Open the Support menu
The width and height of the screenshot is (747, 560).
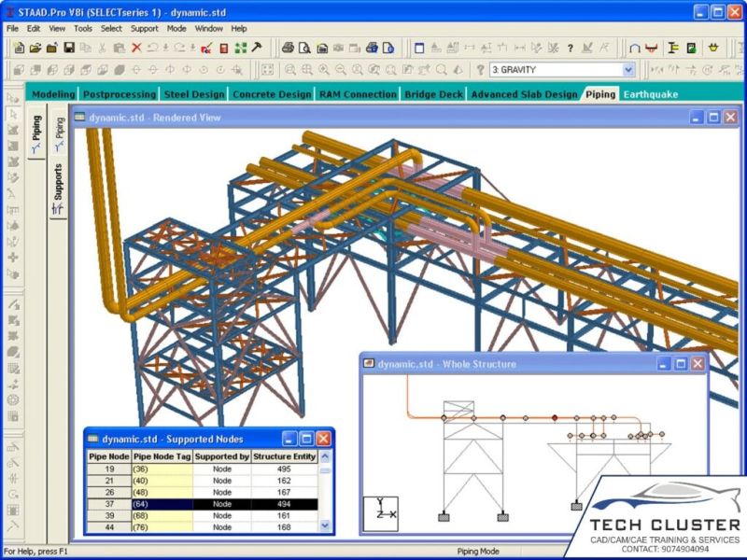[x=144, y=29]
